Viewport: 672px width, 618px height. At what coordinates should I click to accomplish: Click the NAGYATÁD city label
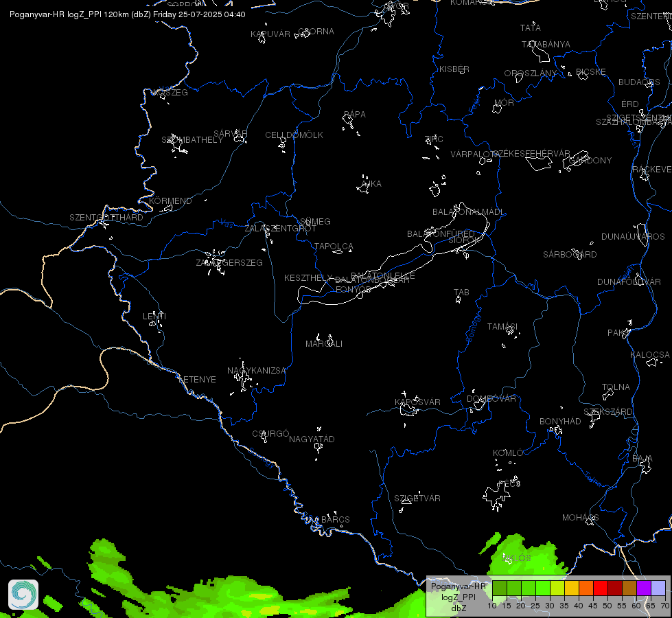tap(312, 439)
